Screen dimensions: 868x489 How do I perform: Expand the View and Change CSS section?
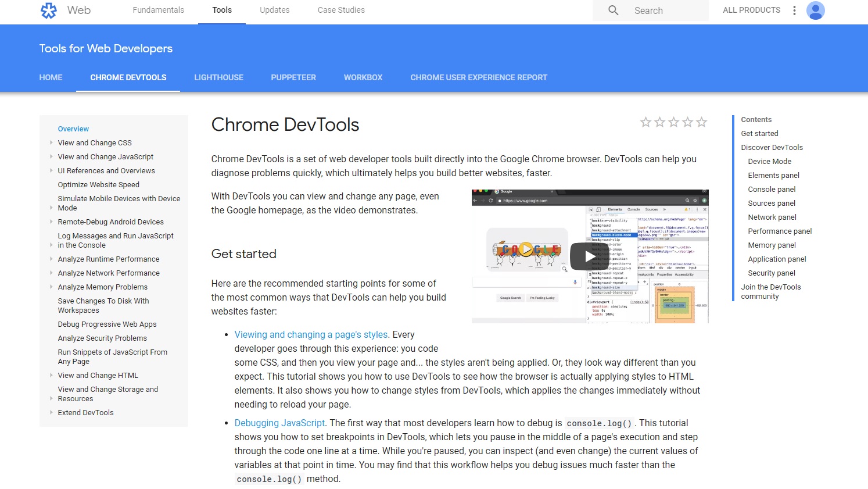coord(51,142)
